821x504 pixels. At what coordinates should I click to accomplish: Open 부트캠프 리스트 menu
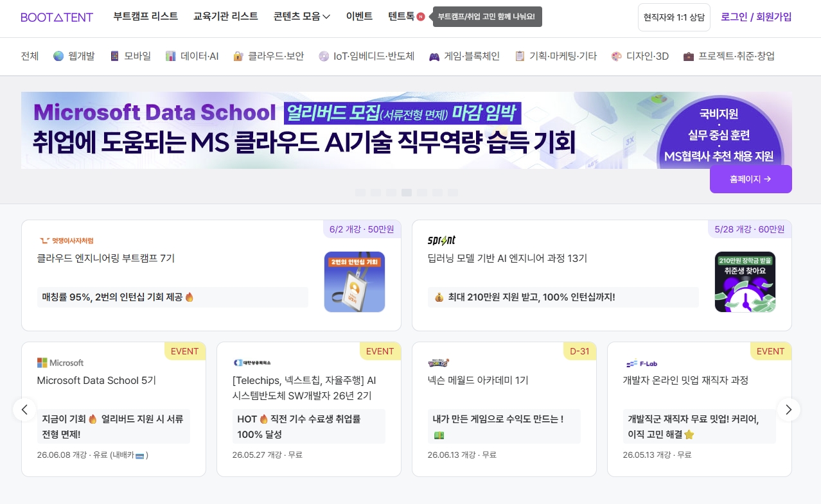146,17
